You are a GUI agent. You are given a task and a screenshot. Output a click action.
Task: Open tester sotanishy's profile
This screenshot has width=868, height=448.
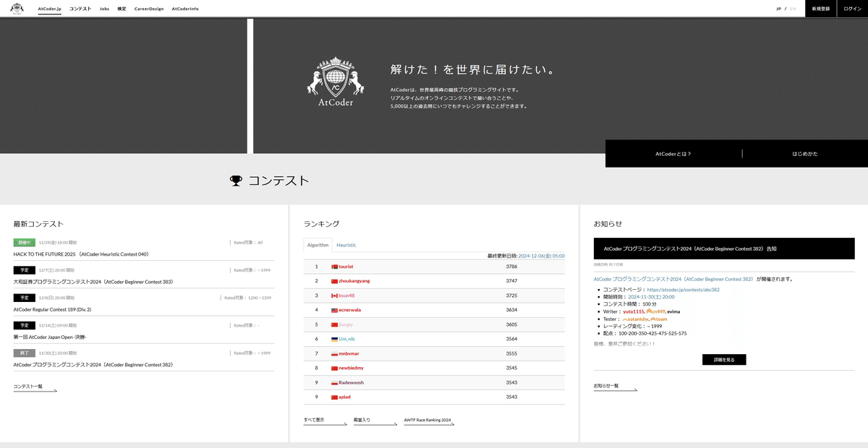pyautogui.click(x=636, y=319)
